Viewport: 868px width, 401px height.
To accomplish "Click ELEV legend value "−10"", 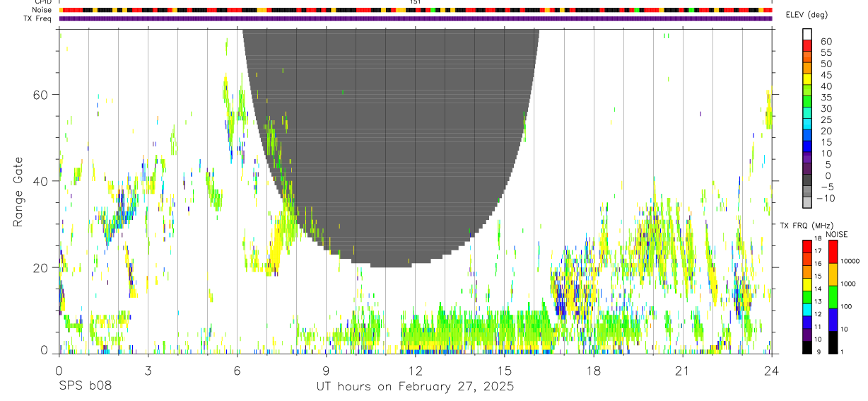I will [x=825, y=199].
